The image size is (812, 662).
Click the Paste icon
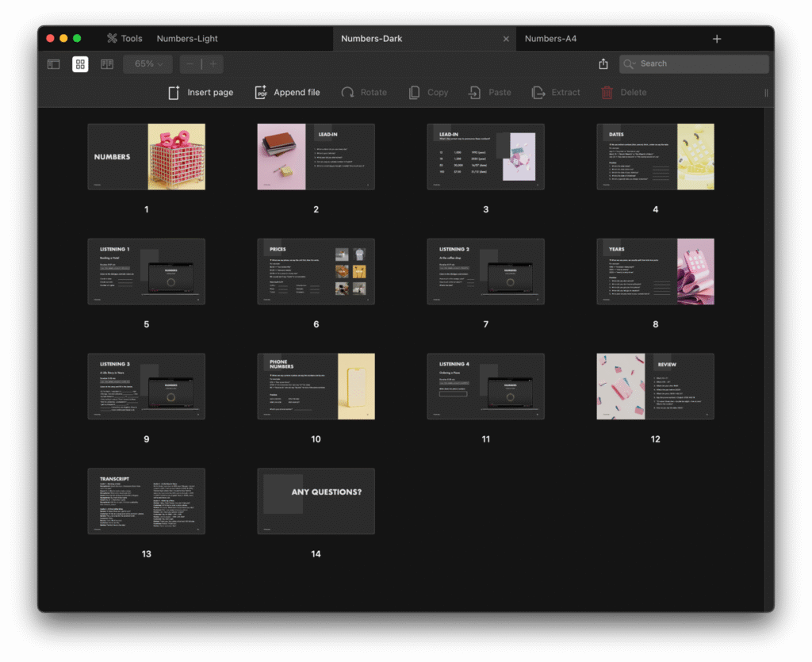pyautogui.click(x=474, y=93)
